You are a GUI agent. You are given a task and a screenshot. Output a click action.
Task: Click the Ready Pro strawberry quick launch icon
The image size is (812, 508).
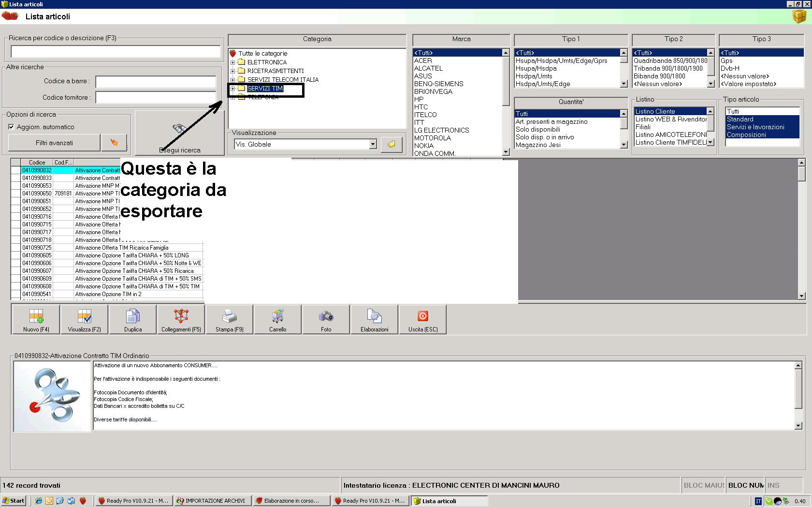(83, 501)
